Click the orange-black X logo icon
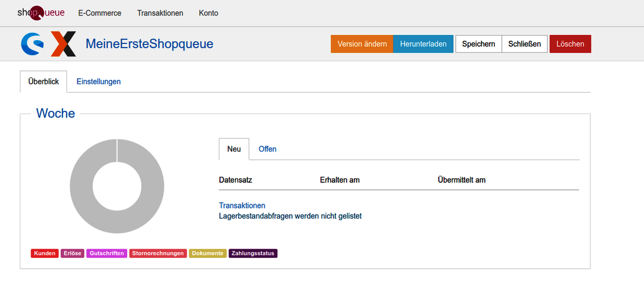 pyautogui.click(x=64, y=44)
